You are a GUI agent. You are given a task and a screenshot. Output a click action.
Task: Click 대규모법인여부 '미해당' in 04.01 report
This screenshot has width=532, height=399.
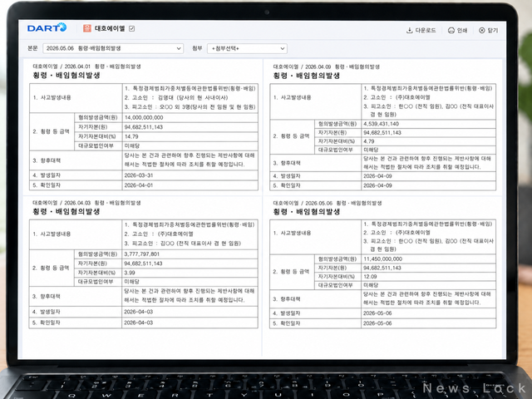(132, 146)
